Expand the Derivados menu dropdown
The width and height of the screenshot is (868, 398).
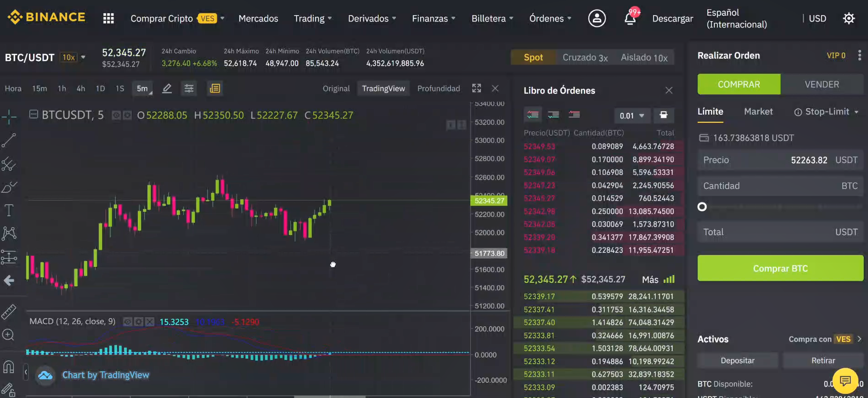(394, 18)
